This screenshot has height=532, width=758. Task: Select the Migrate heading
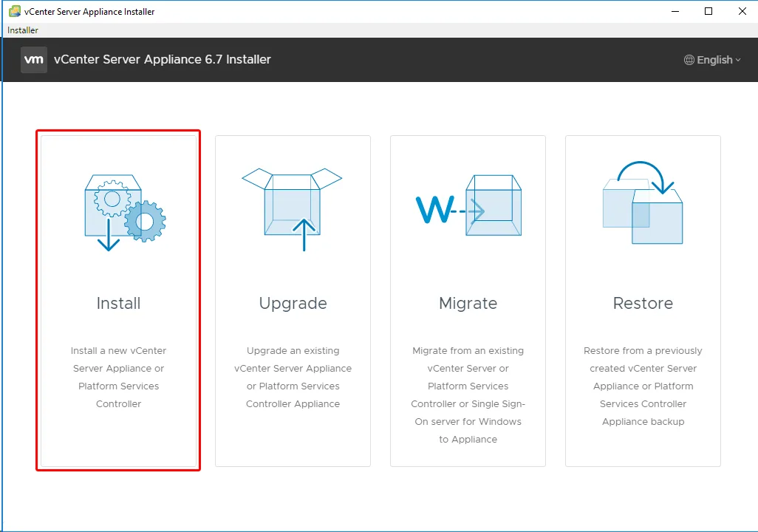click(468, 304)
